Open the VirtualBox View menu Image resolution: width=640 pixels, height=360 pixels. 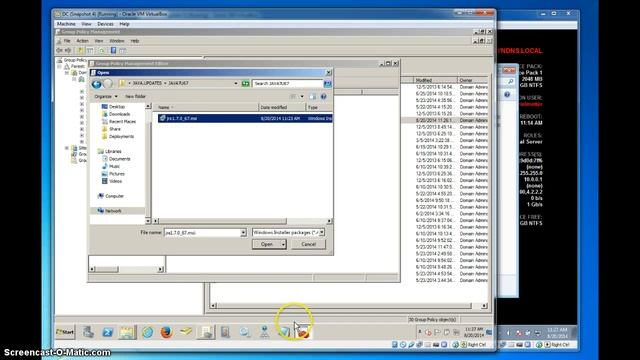(87, 24)
